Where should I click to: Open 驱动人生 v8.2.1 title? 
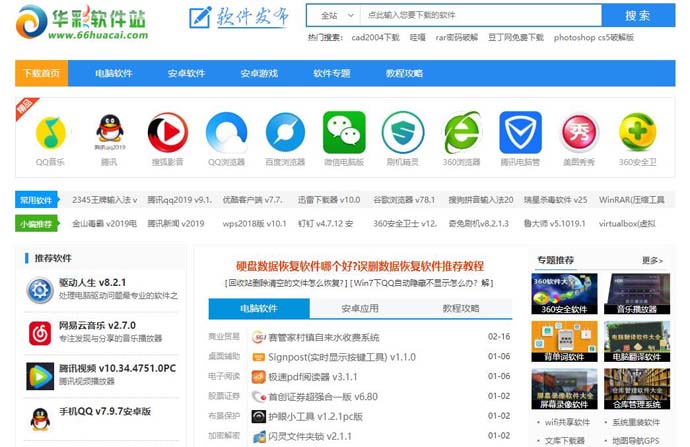(x=92, y=282)
